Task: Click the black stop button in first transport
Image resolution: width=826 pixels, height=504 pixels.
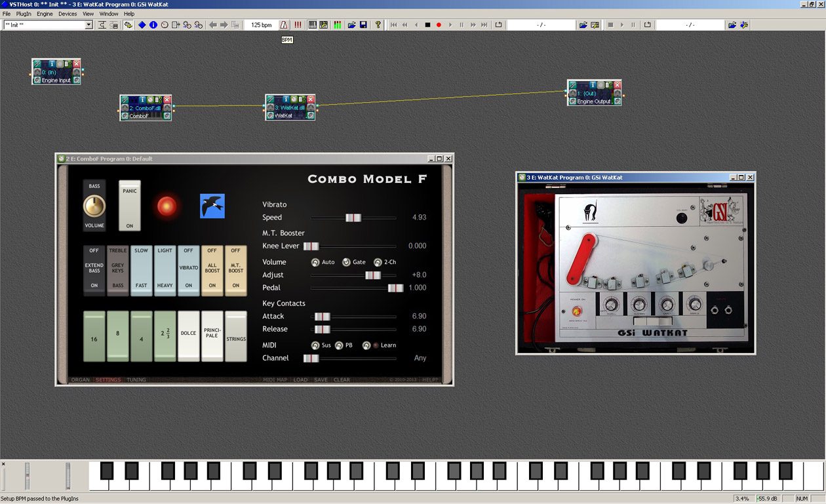Action: (427, 25)
